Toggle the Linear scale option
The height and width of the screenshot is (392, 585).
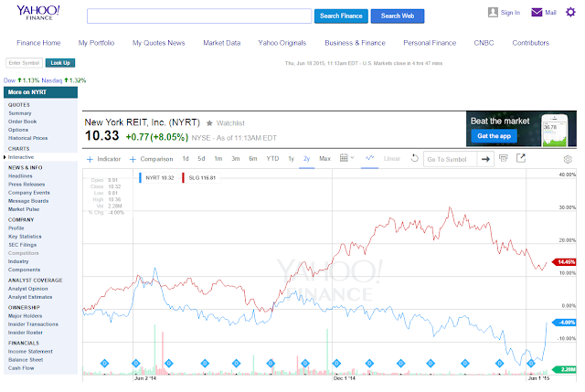pyautogui.click(x=392, y=159)
